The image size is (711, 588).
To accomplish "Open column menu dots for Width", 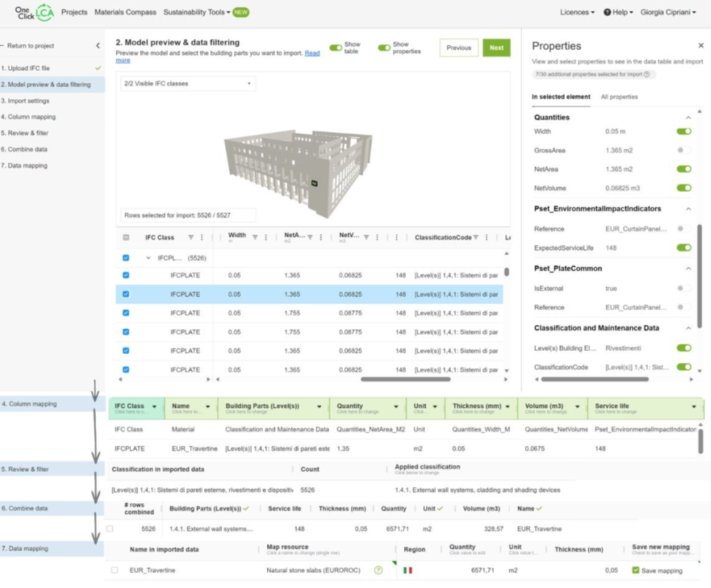I will [x=266, y=238].
